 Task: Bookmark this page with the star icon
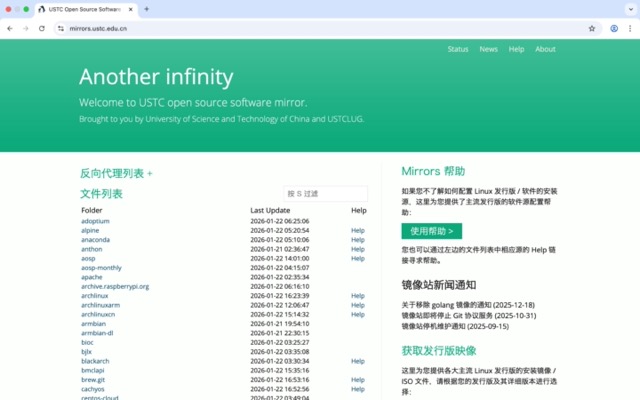[592, 28]
